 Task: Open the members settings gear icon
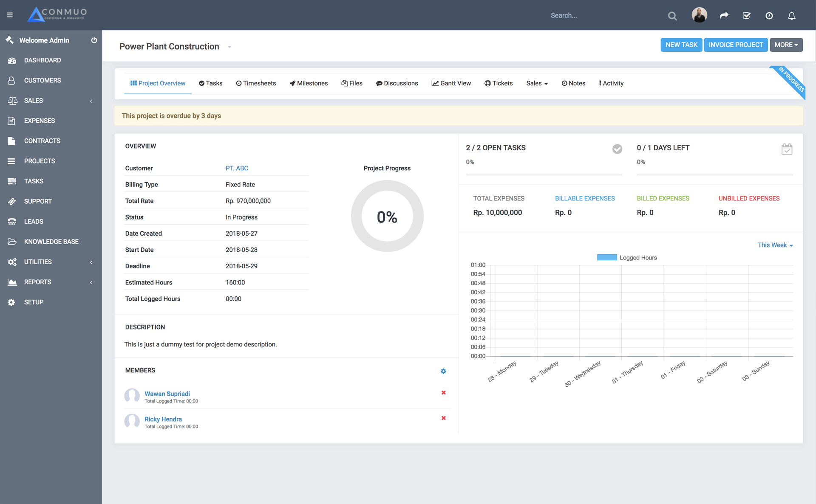tap(443, 371)
